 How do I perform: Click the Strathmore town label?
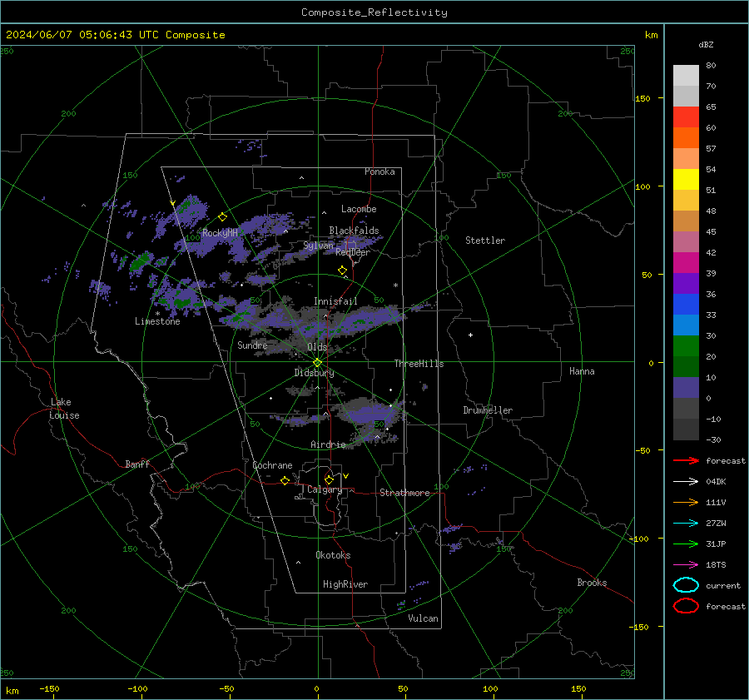pyautogui.click(x=404, y=493)
